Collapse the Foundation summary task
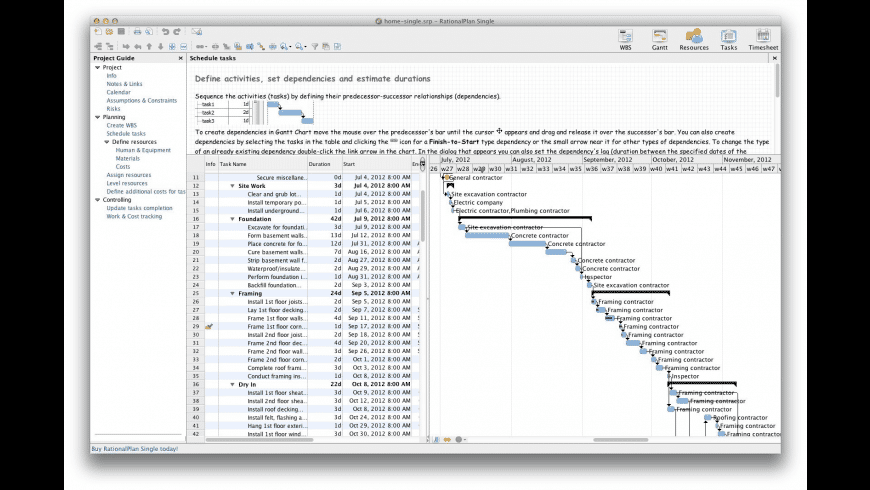This screenshot has height=490, width=870. click(x=232, y=219)
